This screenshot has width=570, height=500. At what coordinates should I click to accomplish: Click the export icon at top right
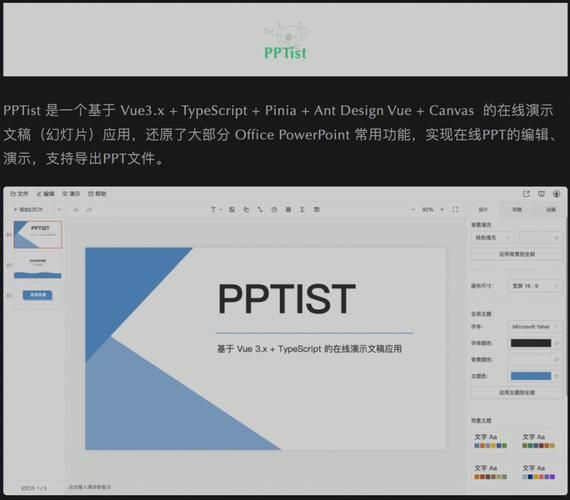526,194
